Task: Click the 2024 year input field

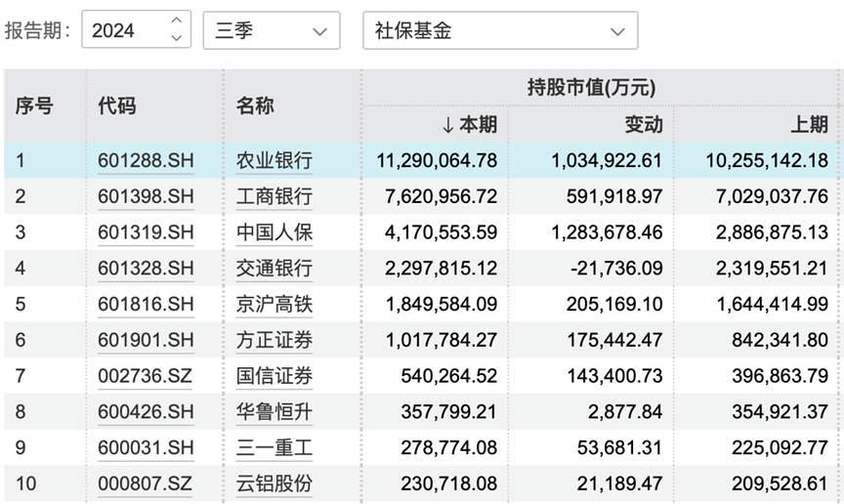Action: 123,30
